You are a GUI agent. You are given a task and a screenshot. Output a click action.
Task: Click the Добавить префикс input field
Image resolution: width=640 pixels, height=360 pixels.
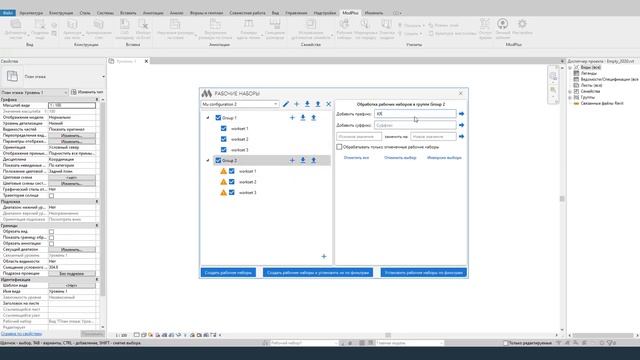pyautogui.click(x=415, y=114)
